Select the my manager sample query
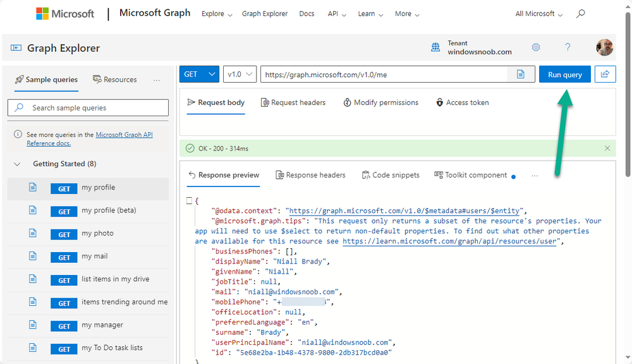632x364 pixels. tap(88, 326)
